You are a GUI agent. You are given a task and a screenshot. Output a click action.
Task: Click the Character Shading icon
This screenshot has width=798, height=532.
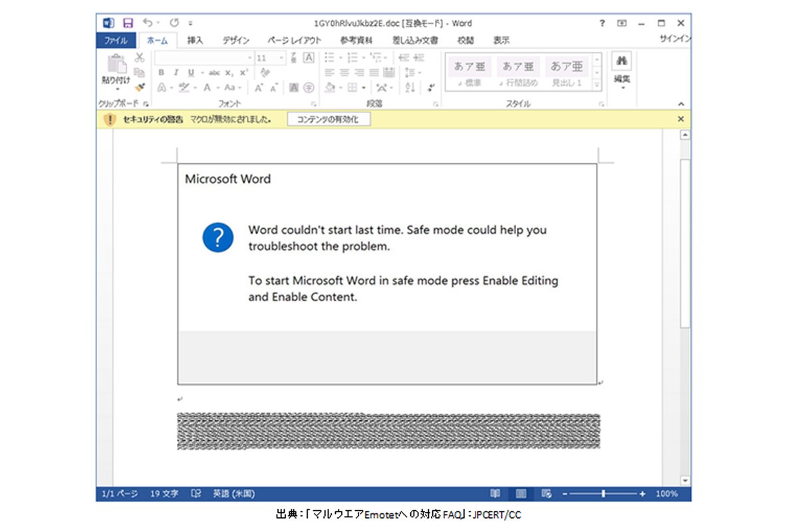click(x=294, y=87)
